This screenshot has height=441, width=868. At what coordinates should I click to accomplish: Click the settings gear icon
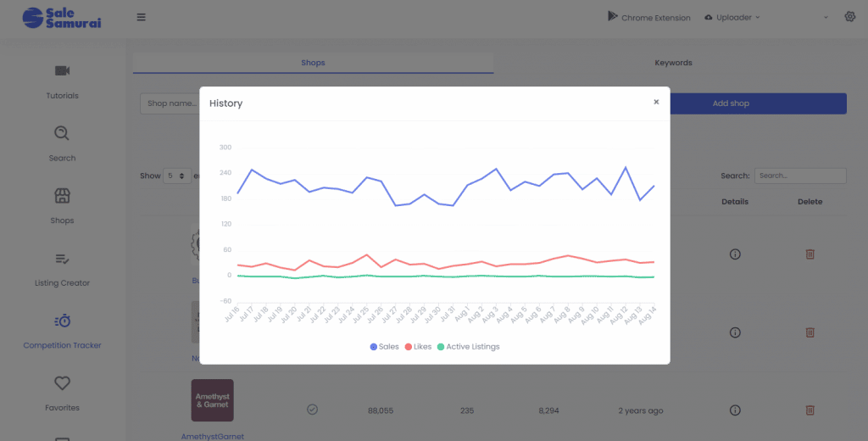point(849,17)
